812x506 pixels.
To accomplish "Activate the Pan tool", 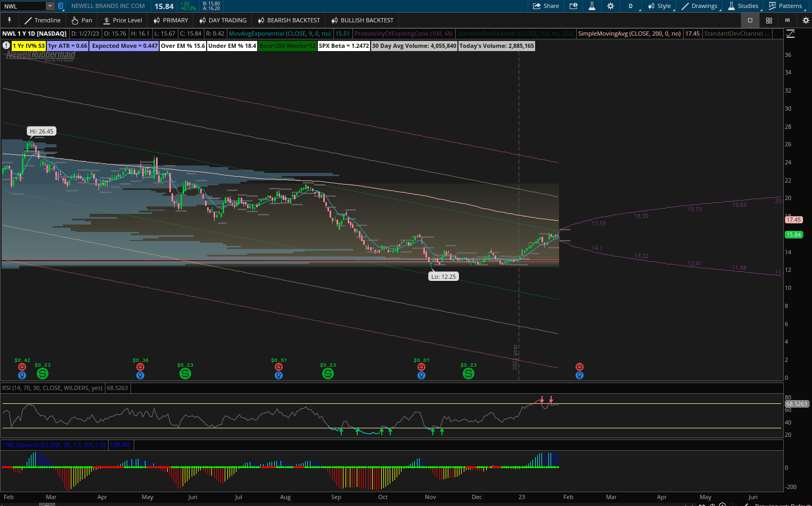I will [x=81, y=20].
